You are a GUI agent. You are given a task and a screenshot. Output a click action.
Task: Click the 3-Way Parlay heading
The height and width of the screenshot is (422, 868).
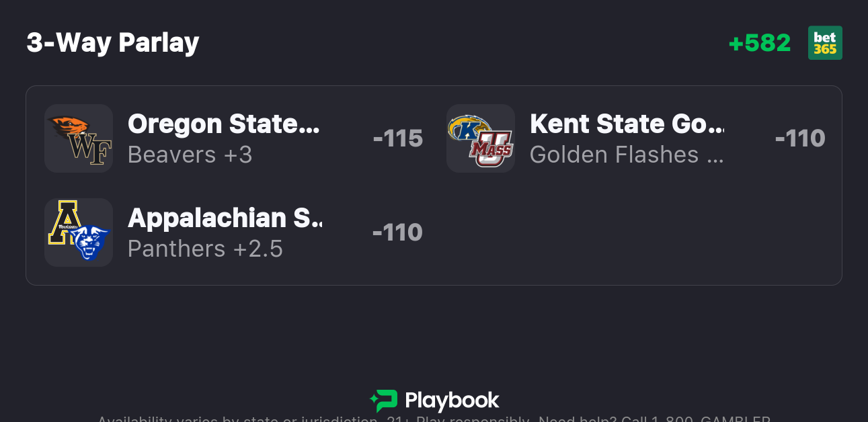click(112, 43)
